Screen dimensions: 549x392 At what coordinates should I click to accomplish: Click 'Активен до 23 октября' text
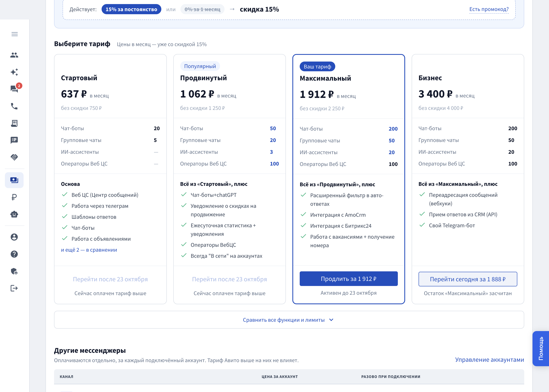[x=349, y=293]
